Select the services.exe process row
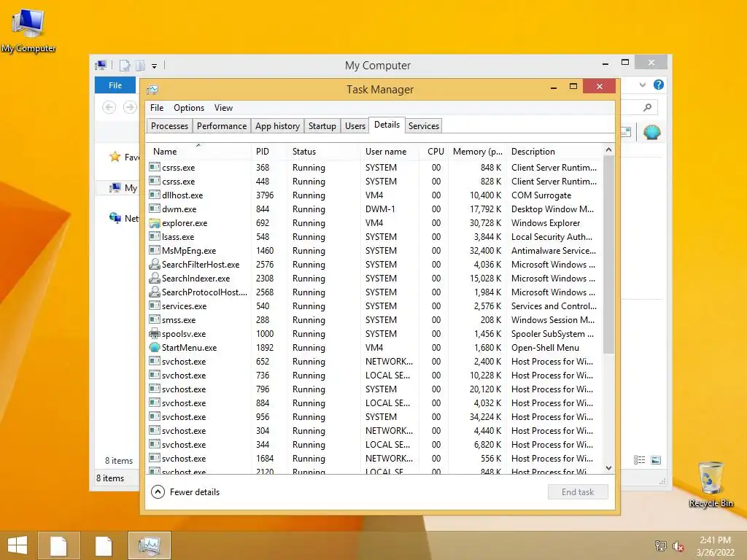The height and width of the screenshot is (560, 747). pyautogui.click(x=374, y=306)
